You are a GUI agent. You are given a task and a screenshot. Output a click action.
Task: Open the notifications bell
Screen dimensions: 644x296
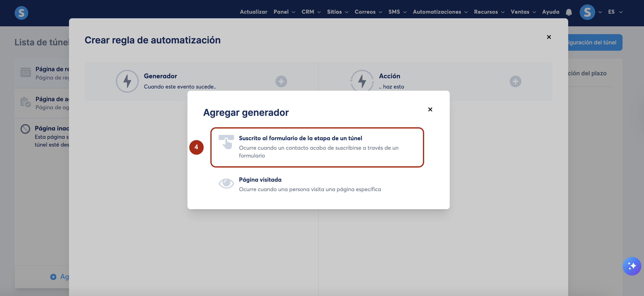click(569, 12)
